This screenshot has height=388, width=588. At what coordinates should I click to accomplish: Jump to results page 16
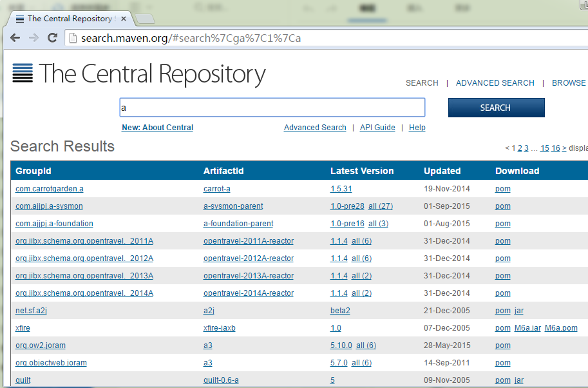click(x=556, y=148)
